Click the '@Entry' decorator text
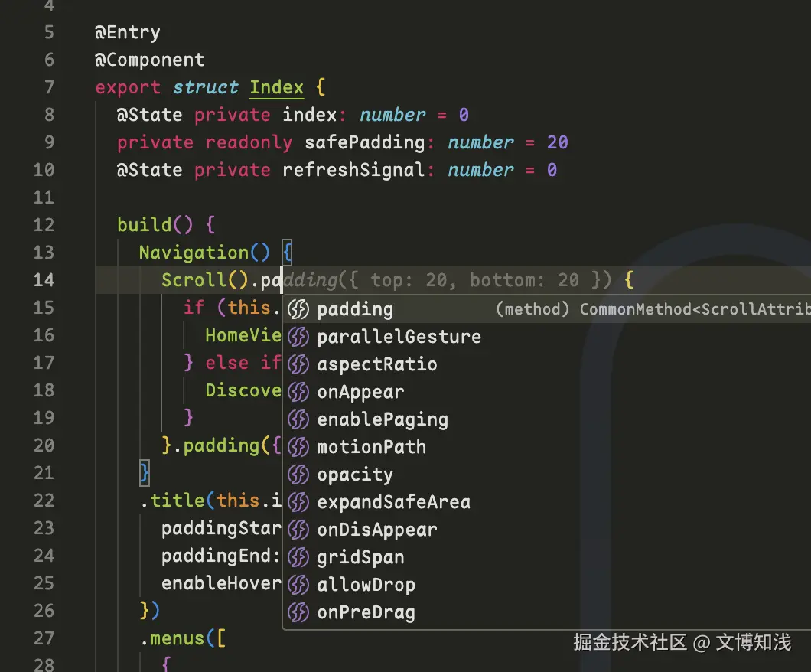 [x=127, y=32]
